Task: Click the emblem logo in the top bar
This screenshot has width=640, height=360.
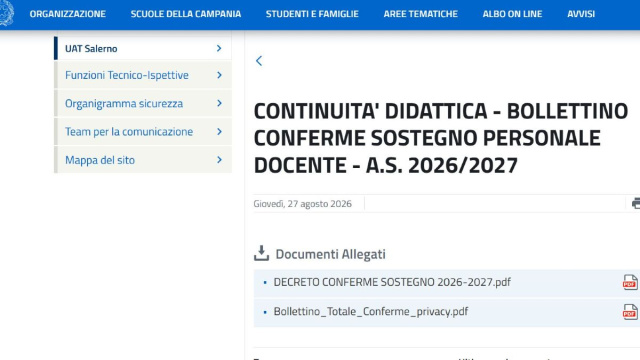Action: pyautogui.click(x=6, y=13)
